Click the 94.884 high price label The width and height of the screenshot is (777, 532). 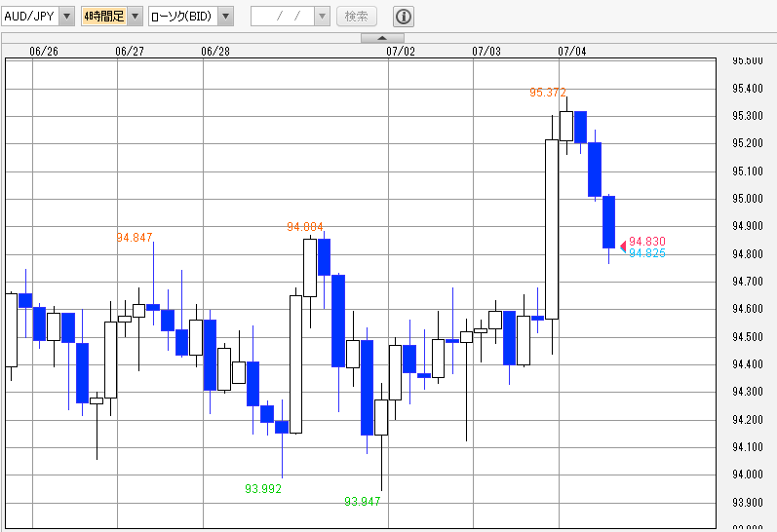tap(305, 227)
